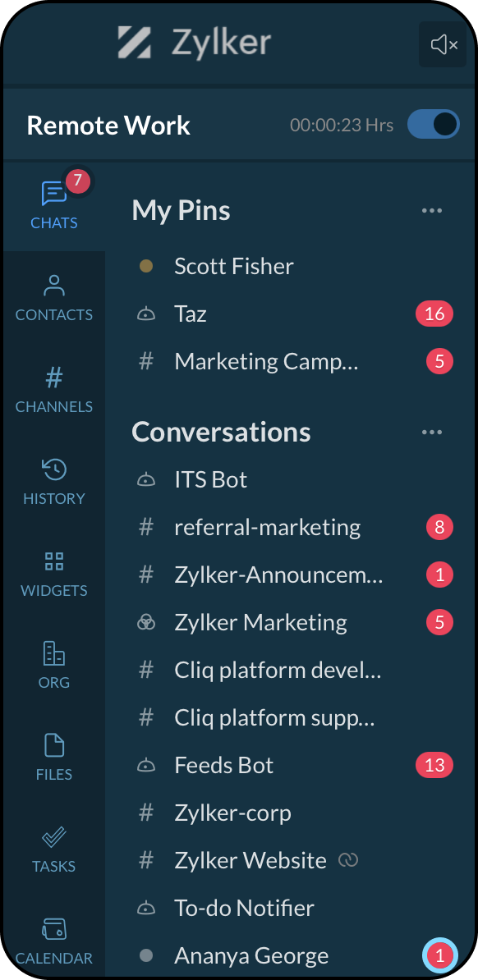Image resolution: width=478 pixels, height=980 pixels.
Task: Open the My Pins more options menu
Action: coord(432,211)
